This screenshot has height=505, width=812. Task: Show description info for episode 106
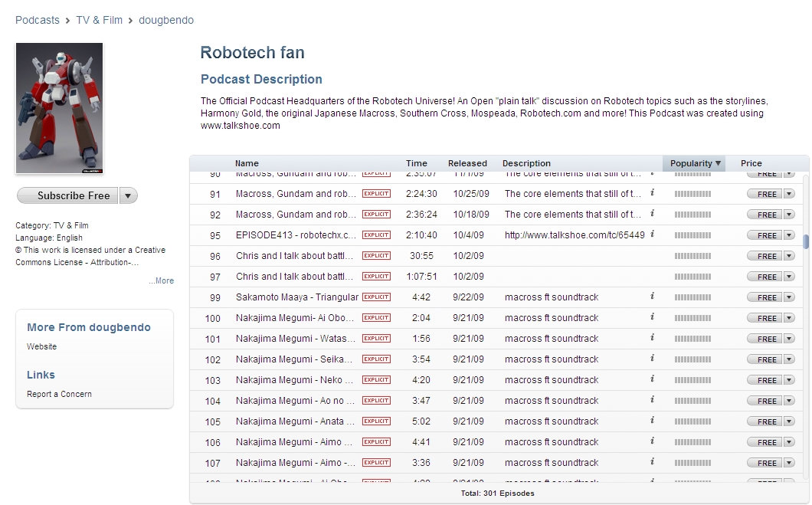[x=652, y=441]
